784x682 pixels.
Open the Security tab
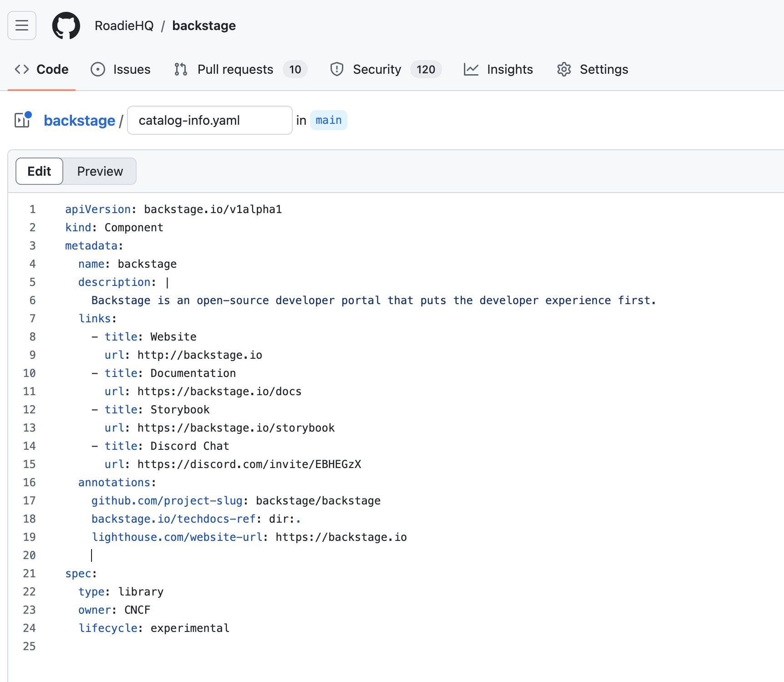click(386, 69)
